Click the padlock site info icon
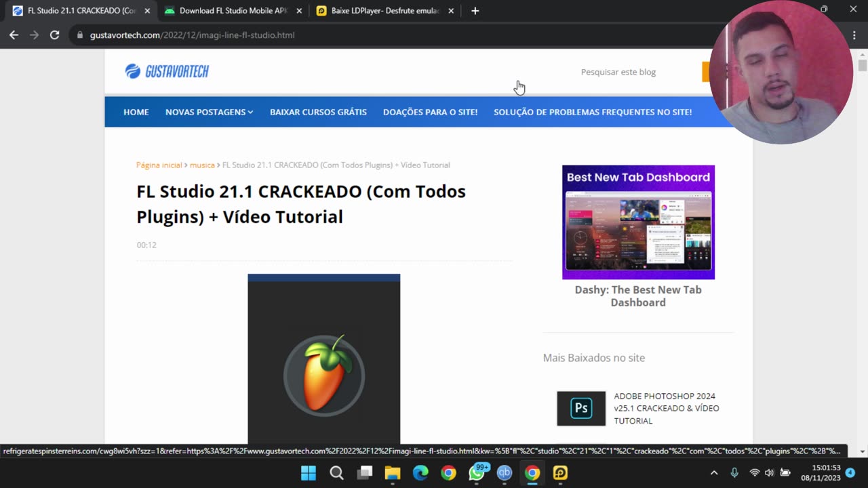 click(x=80, y=35)
